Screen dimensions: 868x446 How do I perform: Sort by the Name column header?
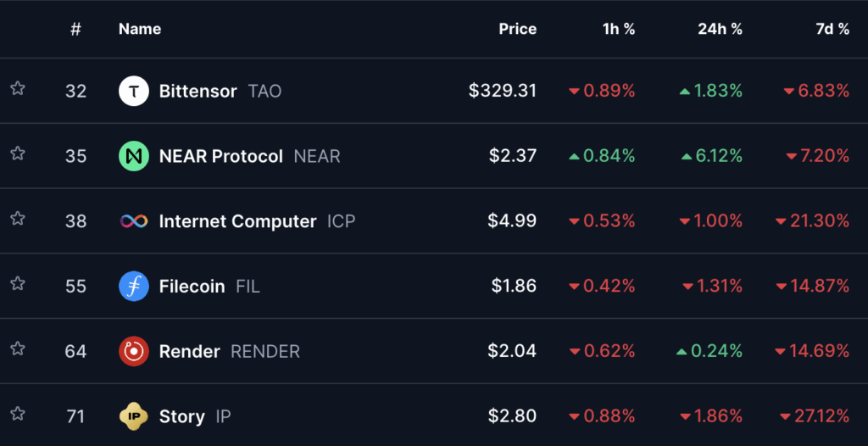pyautogui.click(x=140, y=29)
